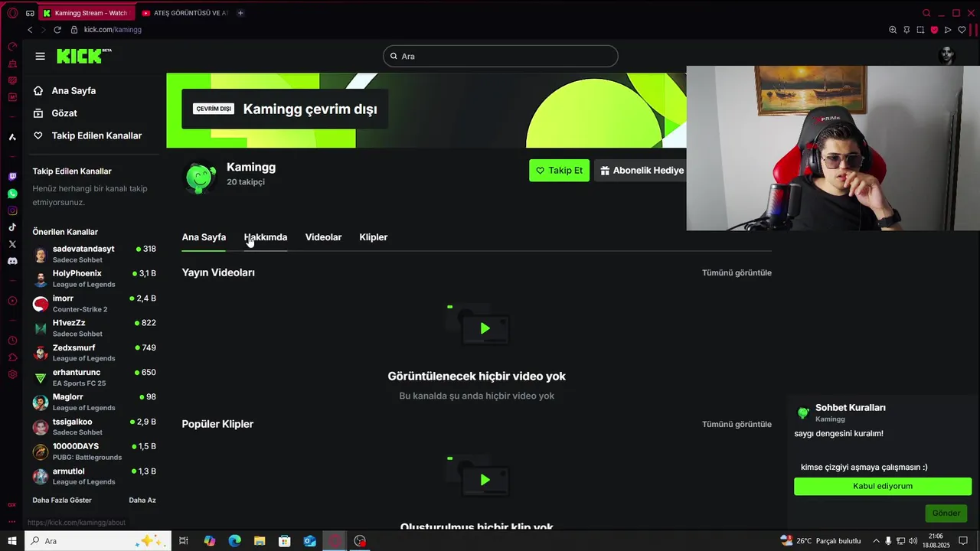Go back with the browser back arrow
This screenshot has height=551, width=980.
pos(30,30)
